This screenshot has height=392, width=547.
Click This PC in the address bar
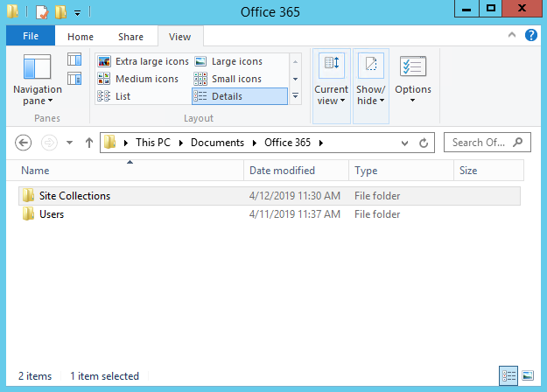pos(153,143)
